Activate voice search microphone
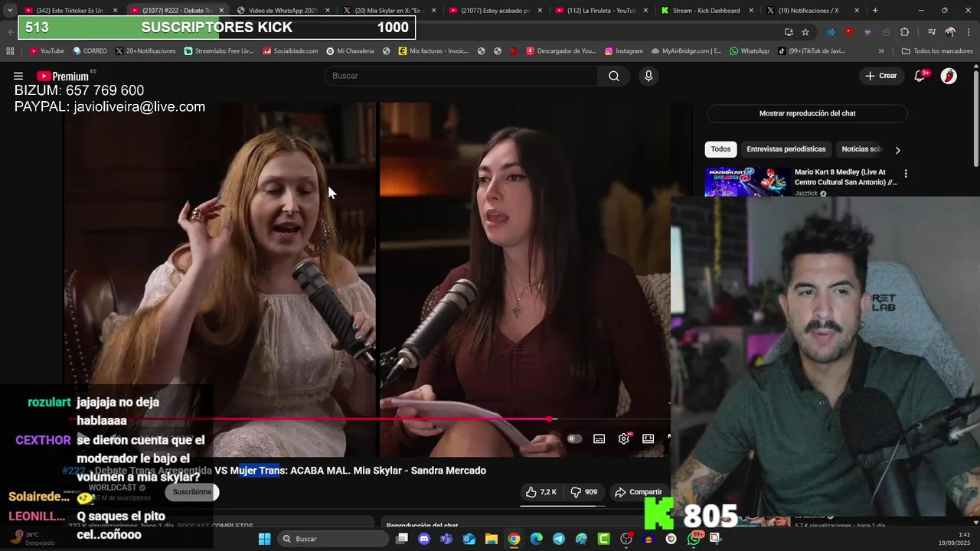The height and width of the screenshot is (551, 980). 648,76
